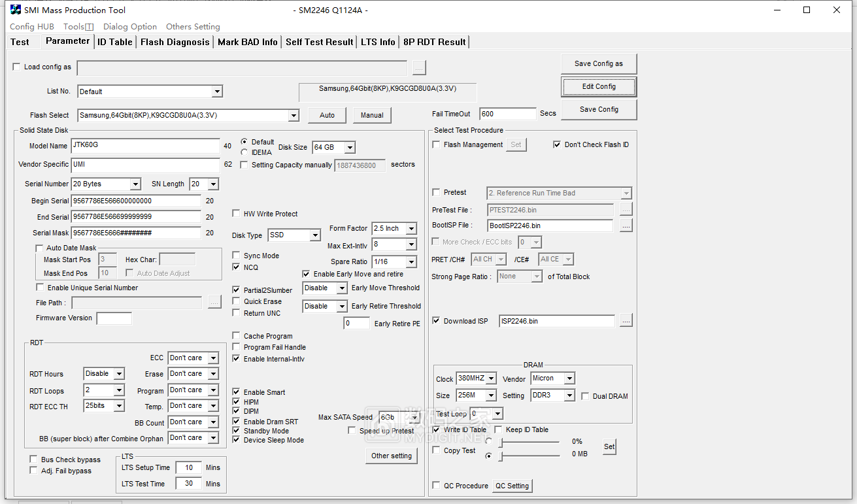The image size is (857, 504).
Task: Expand RDT Hours dropdown
Action: [x=119, y=374]
